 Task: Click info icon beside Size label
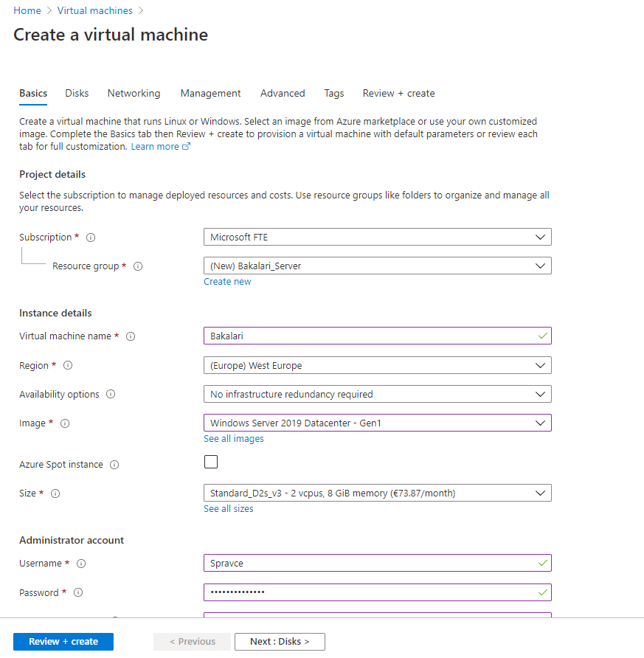pos(55,493)
